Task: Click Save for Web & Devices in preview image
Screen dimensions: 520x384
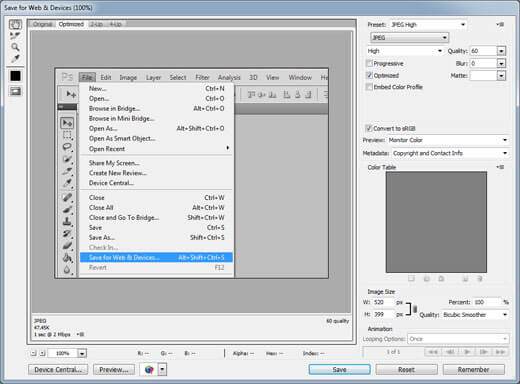Action: [x=156, y=257]
